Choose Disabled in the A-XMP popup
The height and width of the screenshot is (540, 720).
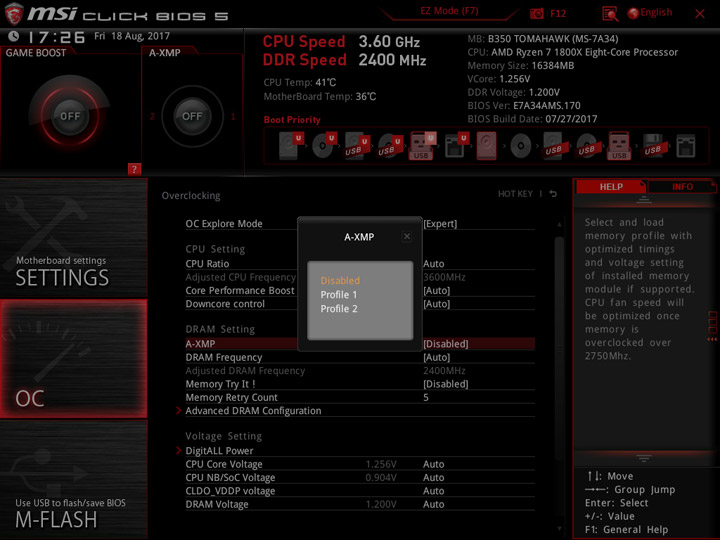pyautogui.click(x=340, y=281)
